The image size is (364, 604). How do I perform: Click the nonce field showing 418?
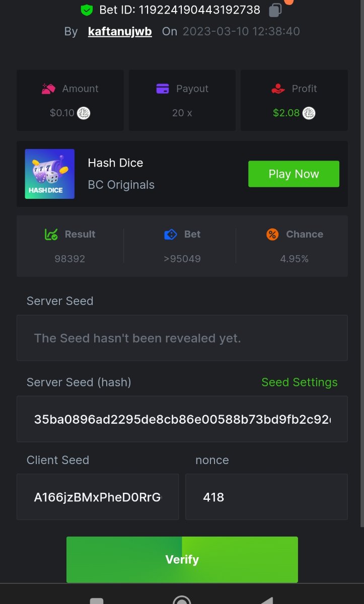click(266, 497)
